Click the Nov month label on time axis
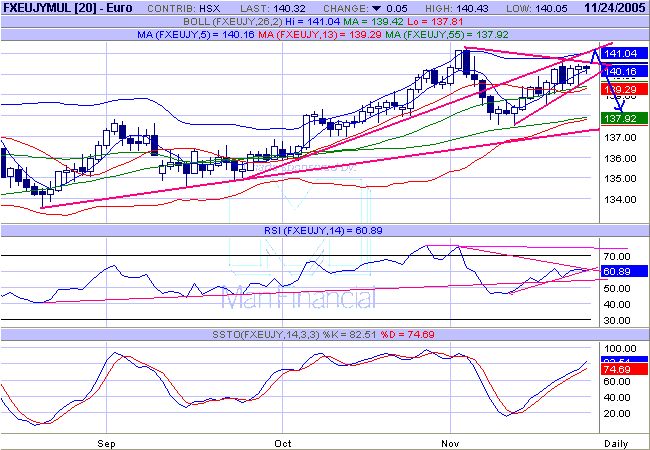The image size is (650, 450). (450, 443)
